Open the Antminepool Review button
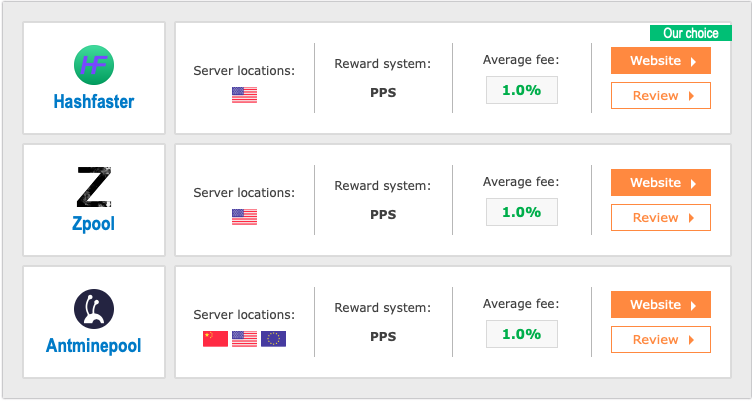 pyautogui.click(x=661, y=340)
